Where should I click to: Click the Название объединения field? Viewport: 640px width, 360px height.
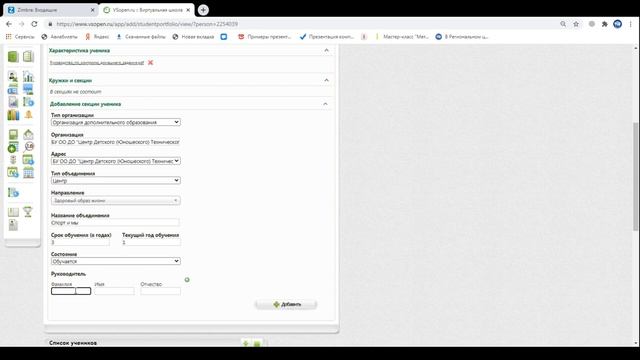pos(115,223)
